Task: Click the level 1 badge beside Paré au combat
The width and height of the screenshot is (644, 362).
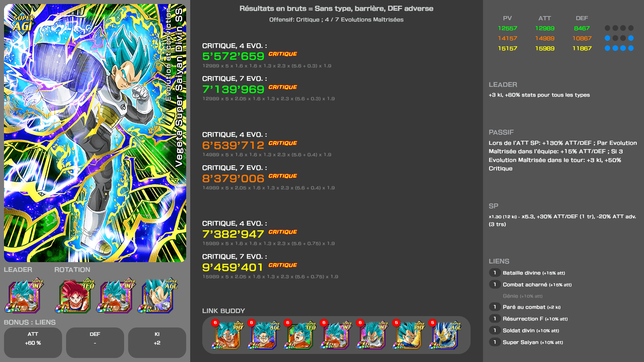Action: click(x=495, y=307)
